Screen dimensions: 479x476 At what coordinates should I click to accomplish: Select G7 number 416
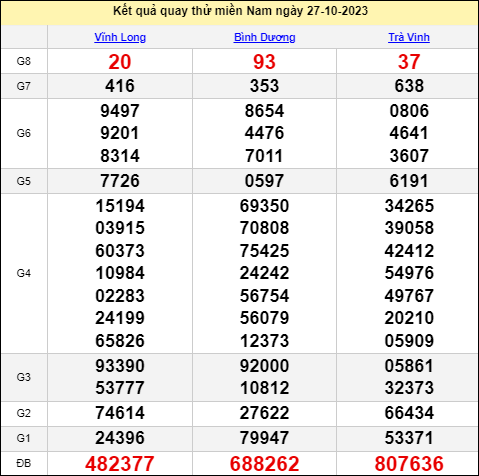120,86
